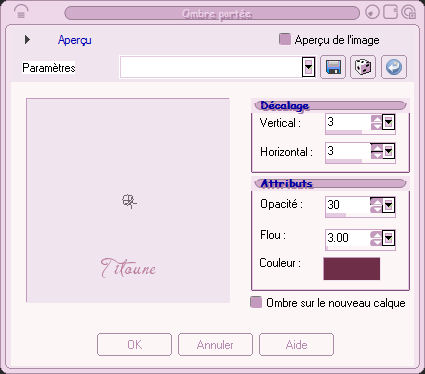Open the Couleur shadow color swatch
The image size is (425, 374).
click(x=352, y=269)
